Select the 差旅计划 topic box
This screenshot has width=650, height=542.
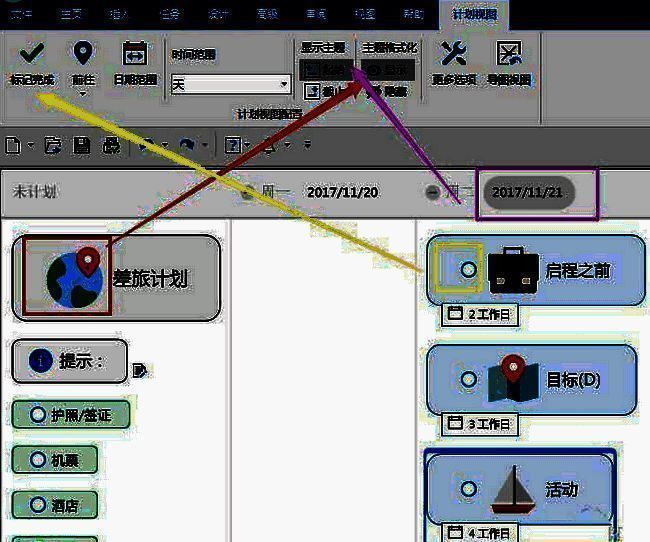[x=117, y=278]
